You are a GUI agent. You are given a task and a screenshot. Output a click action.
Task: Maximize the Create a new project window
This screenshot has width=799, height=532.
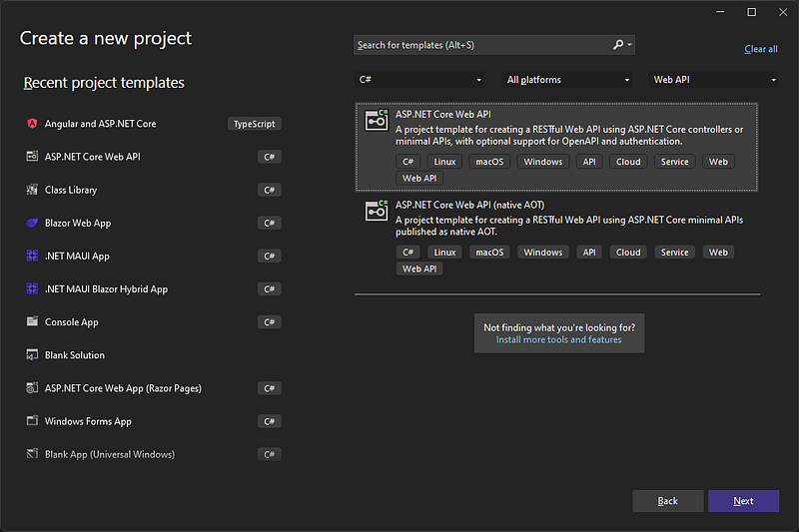click(752, 12)
